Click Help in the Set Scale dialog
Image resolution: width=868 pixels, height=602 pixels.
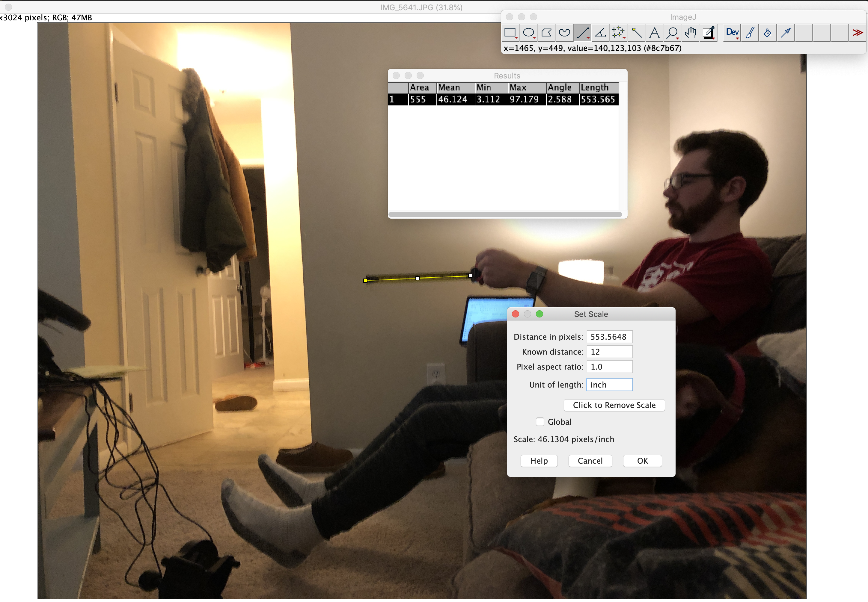tap(540, 460)
